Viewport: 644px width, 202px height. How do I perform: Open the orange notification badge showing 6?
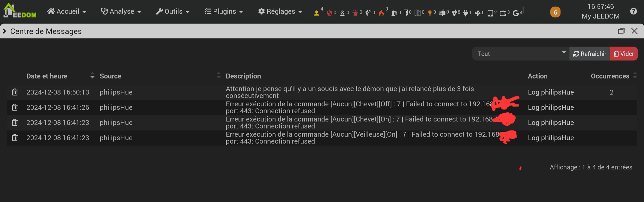555,12
